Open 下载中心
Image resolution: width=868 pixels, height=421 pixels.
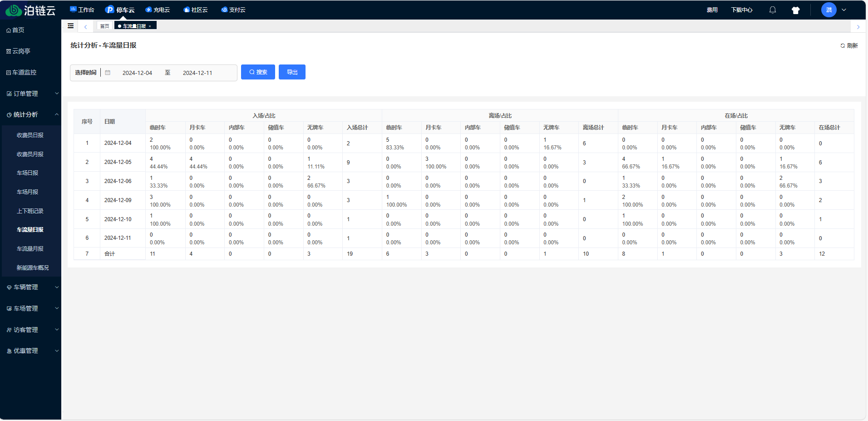(x=742, y=10)
